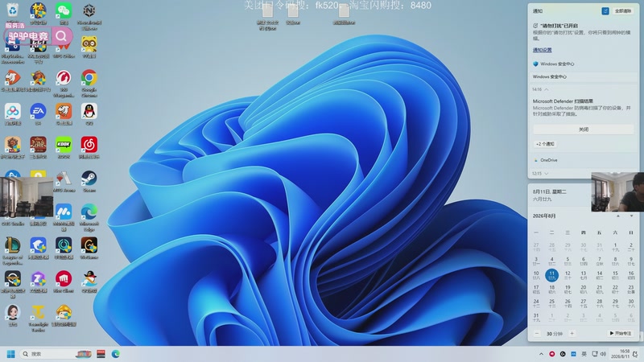Open the notification settings link
This screenshot has height=362, width=644.
[542, 50]
